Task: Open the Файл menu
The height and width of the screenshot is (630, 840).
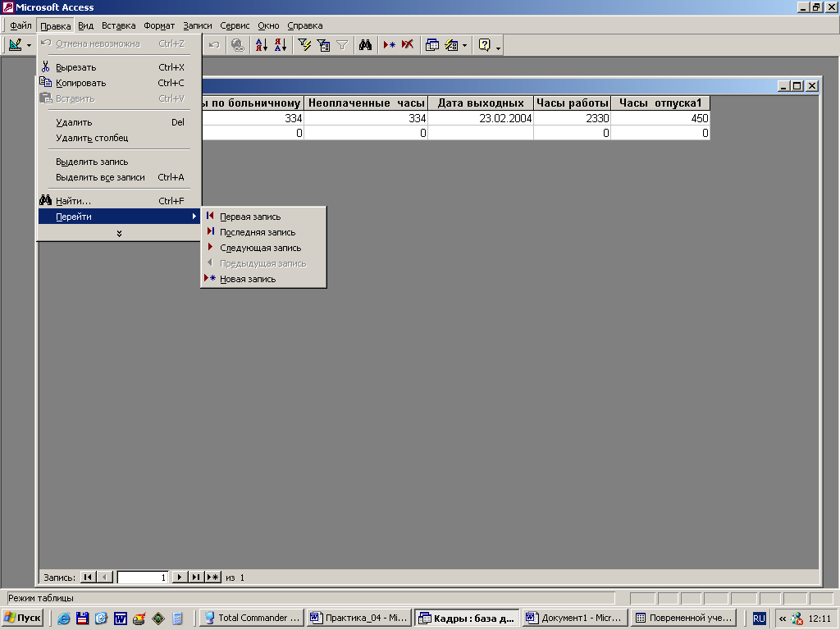Action: pos(21,25)
